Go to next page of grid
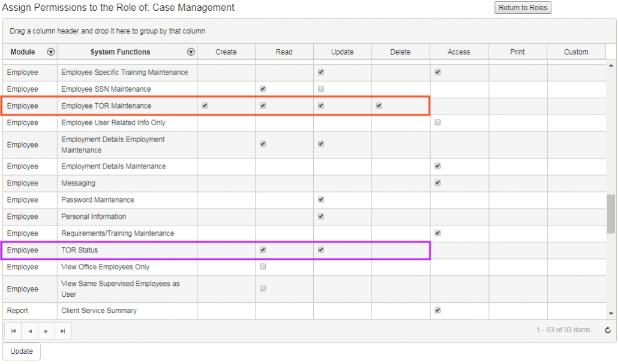The height and width of the screenshot is (364, 618). coord(46,331)
